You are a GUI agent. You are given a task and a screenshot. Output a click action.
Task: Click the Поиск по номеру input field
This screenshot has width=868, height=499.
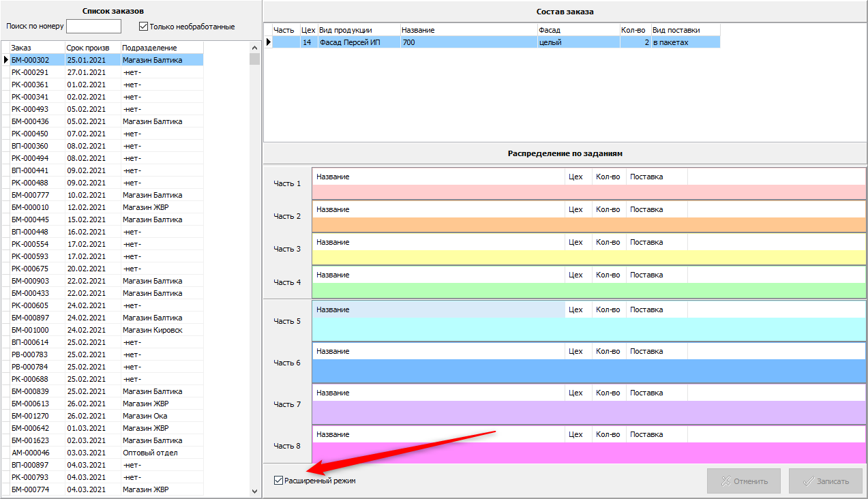point(93,27)
